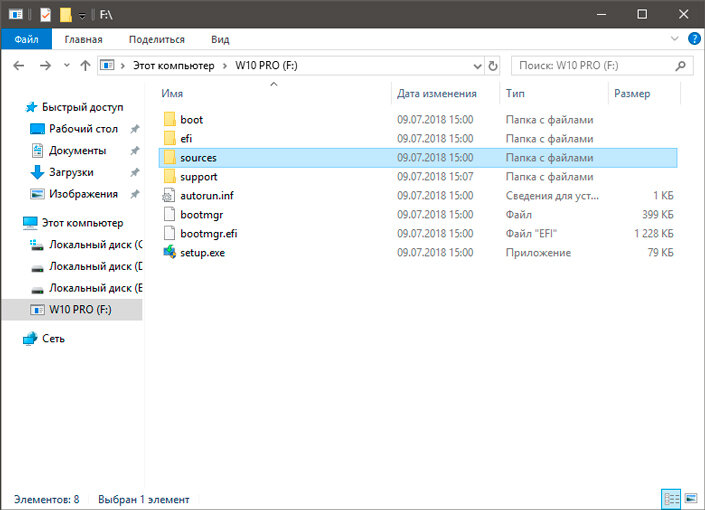
Task: Expand the chevron after Этот компьютер breadcrumb
Action: [x=225, y=66]
